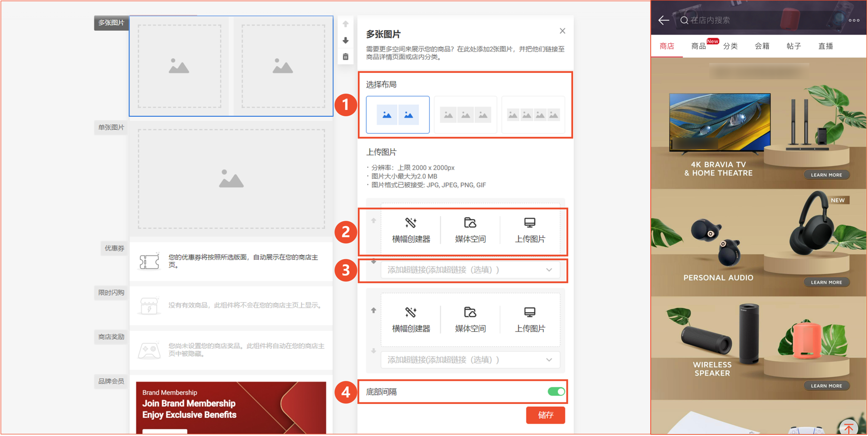Image resolution: width=868 pixels, height=436 pixels.
Task: Click LEARN MORE on Wireless Speaker banner
Action: coord(827,386)
